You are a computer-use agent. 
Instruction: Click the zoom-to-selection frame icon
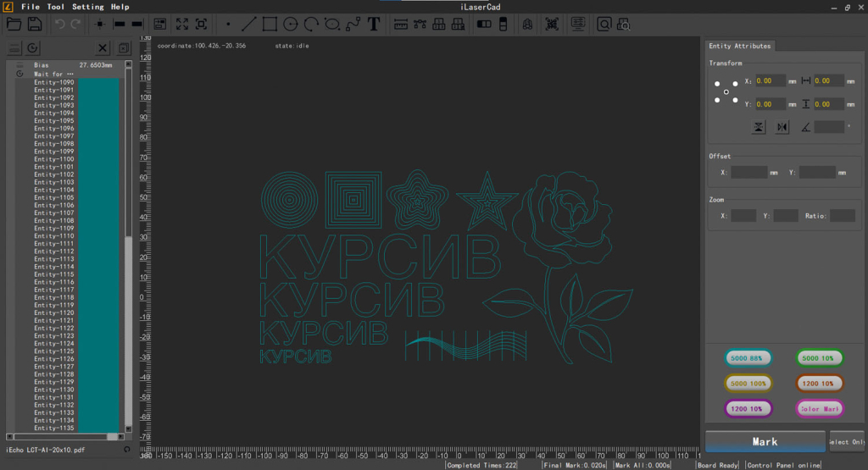pos(201,25)
